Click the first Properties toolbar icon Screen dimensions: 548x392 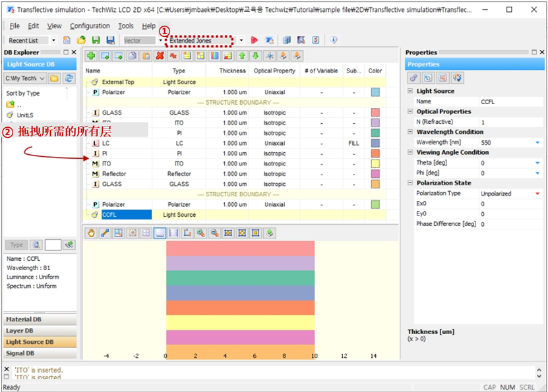click(413, 78)
